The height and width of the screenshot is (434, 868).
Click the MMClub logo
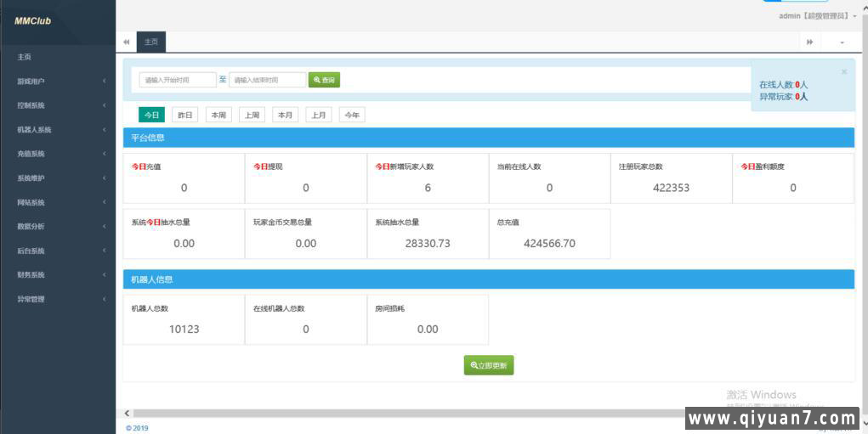coord(33,20)
